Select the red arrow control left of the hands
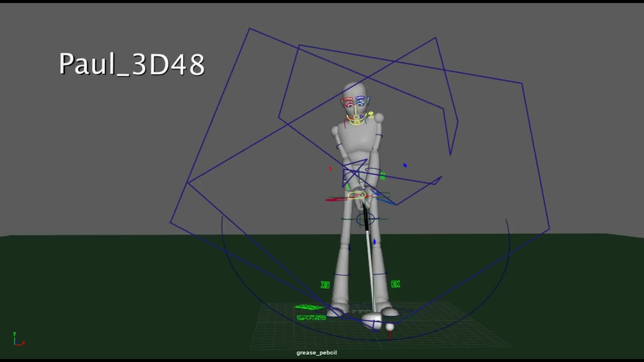This screenshot has width=644, height=362. click(336, 200)
